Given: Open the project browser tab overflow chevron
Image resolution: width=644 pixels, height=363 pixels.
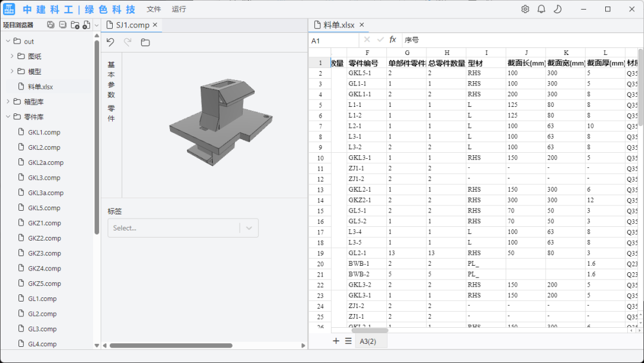Looking at the screenshot, I should click(x=97, y=26).
